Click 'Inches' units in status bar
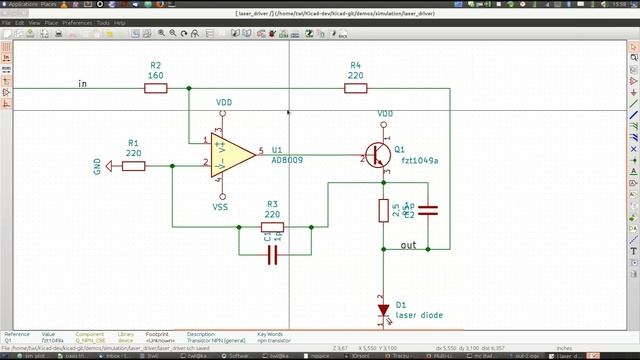This screenshot has width=640, height=360. coord(564,348)
